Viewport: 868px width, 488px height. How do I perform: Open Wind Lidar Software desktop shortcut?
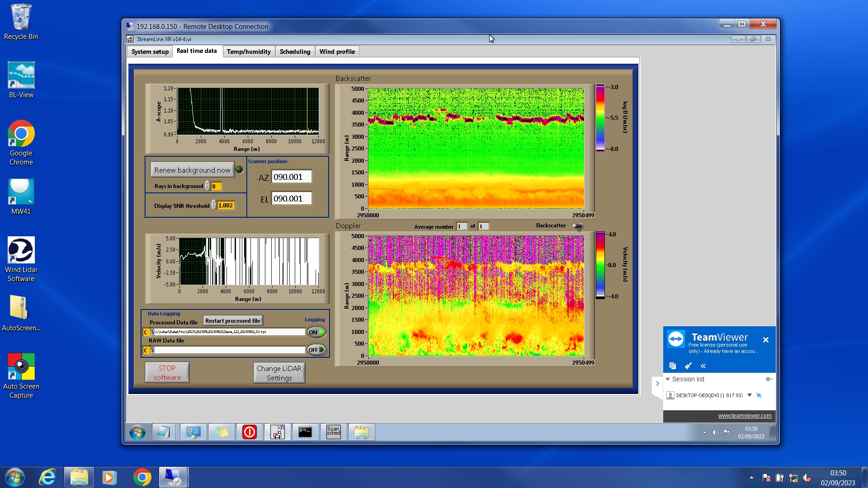point(21,259)
